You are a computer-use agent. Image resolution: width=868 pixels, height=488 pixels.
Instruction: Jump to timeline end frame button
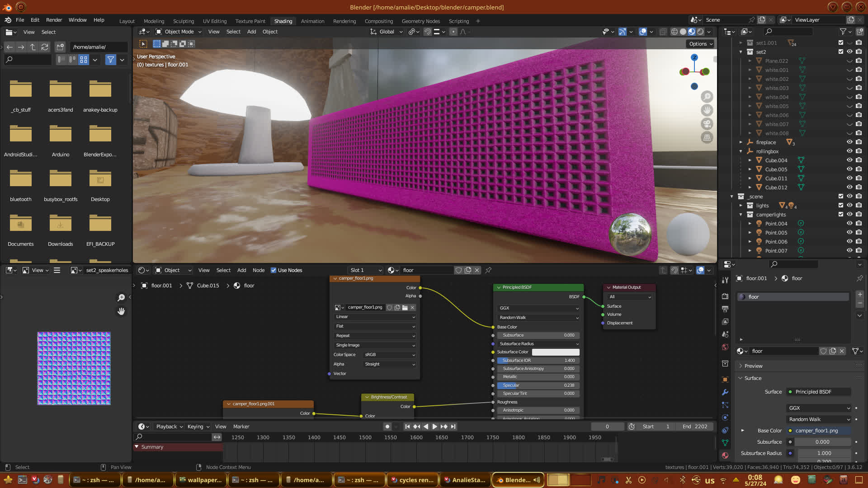coord(453,427)
